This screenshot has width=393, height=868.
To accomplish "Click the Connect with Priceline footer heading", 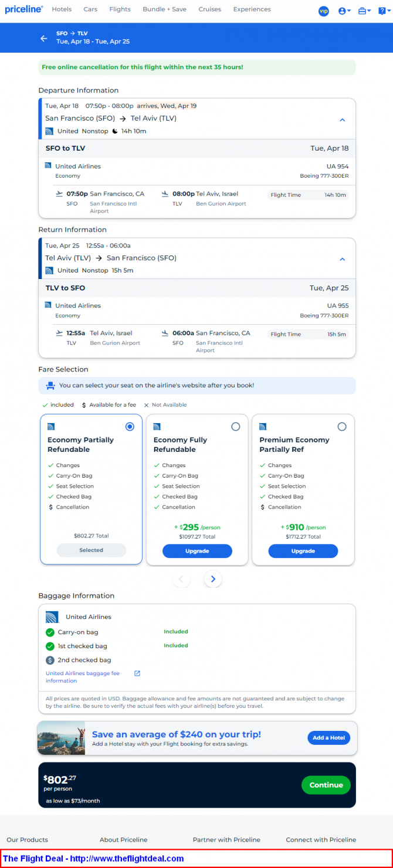I will (321, 839).
